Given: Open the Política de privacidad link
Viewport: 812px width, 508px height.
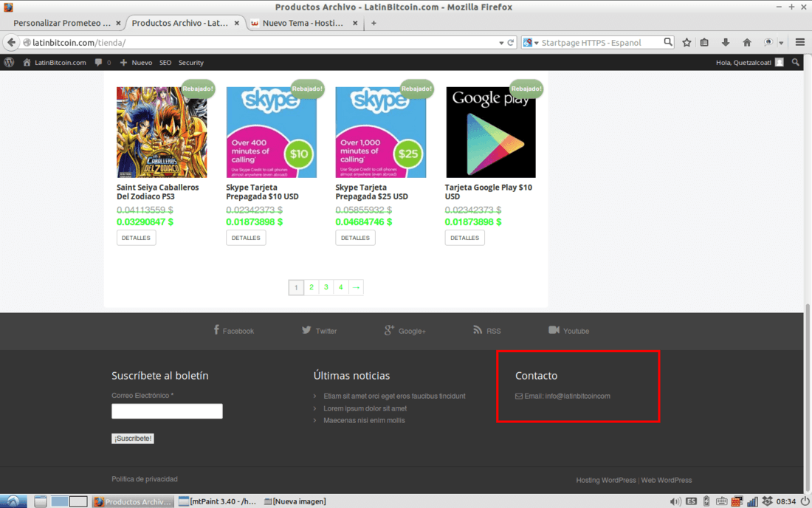Looking at the screenshot, I should [145, 479].
